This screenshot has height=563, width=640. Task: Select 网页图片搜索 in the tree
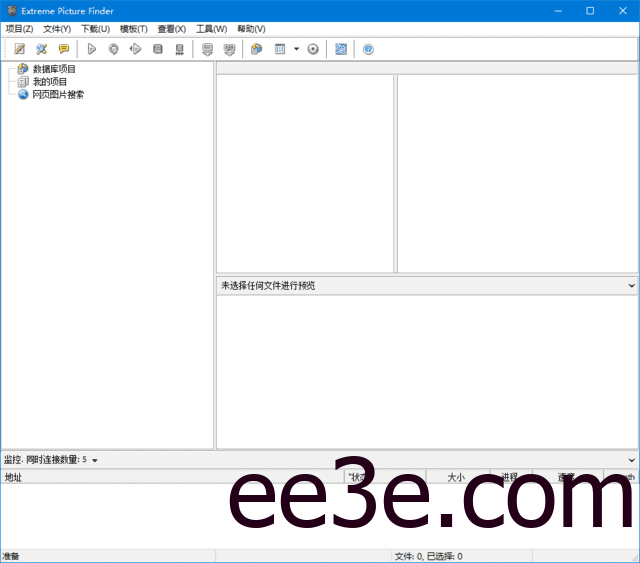[58, 95]
